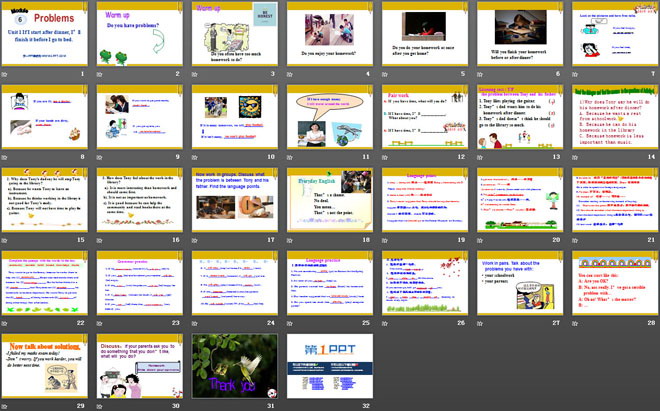Click the Be Honest cartoon slide 3

pyautogui.click(x=233, y=36)
